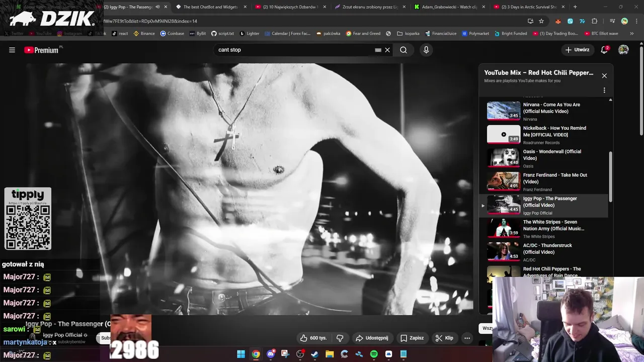Image resolution: width=644 pixels, height=362 pixels.
Task: Focus the YouTube search field
Action: [294, 50]
